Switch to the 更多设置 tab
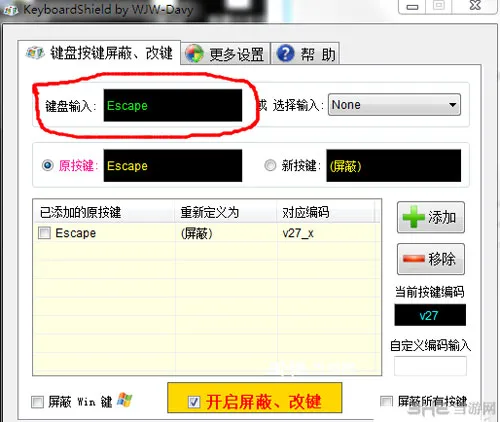This screenshot has width=500, height=422. tap(225, 53)
